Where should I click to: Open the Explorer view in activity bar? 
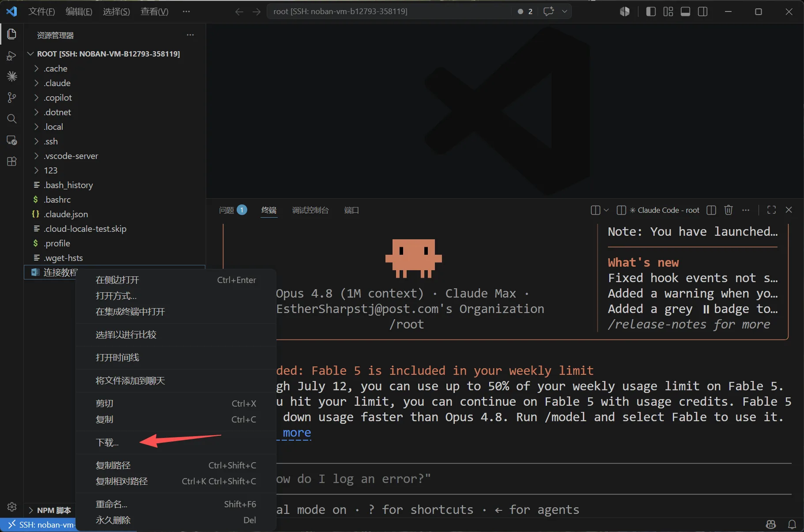[x=12, y=34]
